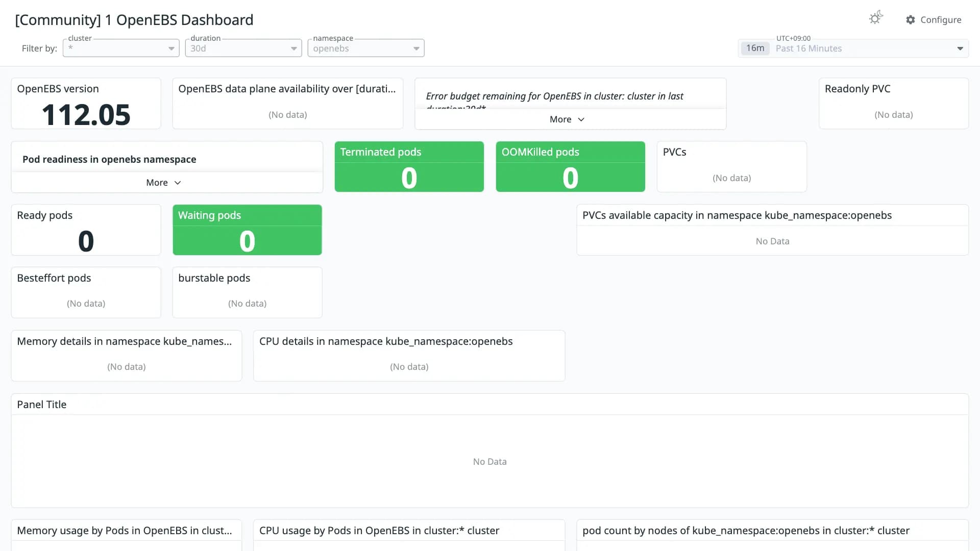Open the Past 16 Minutes time range dropdown
The width and height of the screenshot is (980, 551).
[x=853, y=48]
